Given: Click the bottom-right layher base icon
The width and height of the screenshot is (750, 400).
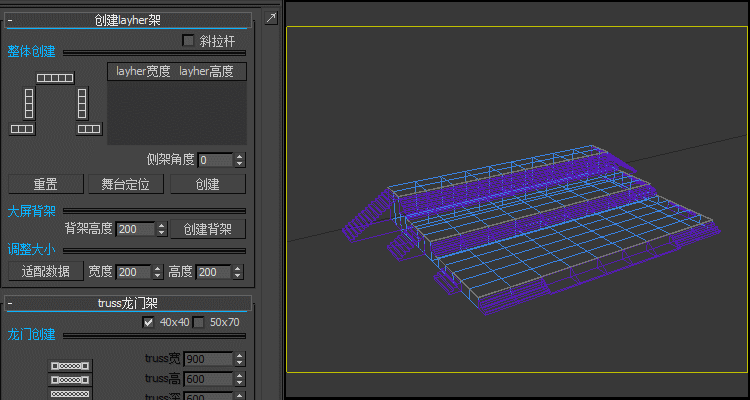Looking at the screenshot, I should pyautogui.click(x=89, y=129).
